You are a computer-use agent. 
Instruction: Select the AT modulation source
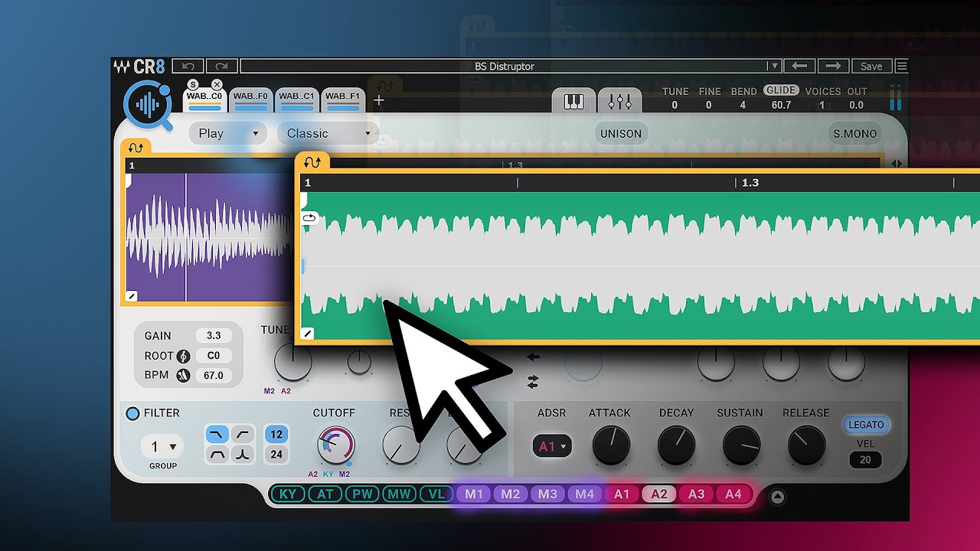coord(325,494)
